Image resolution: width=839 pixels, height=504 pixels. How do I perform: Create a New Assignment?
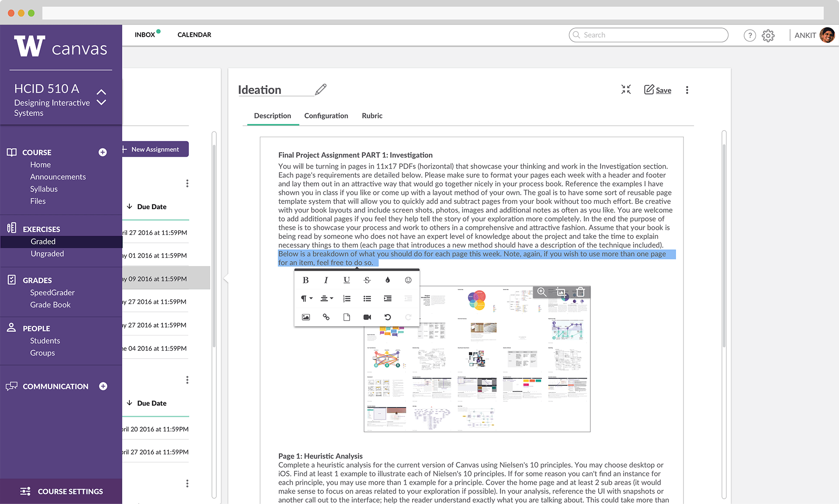(155, 149)
